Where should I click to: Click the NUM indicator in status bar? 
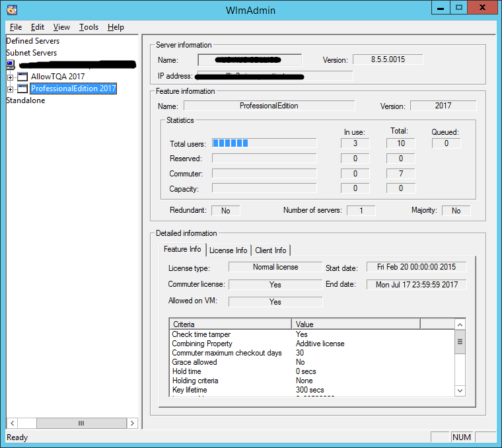point(462,437)
